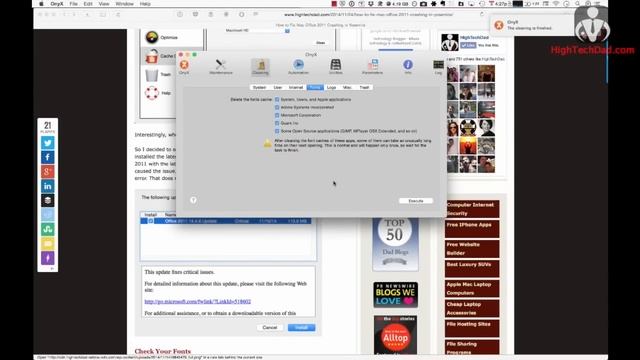Viewport: 640px width, 360px height.
Task: Toggle Adobe Systems Incorporated font cache checkbox
Action: [x=277, y=107]
